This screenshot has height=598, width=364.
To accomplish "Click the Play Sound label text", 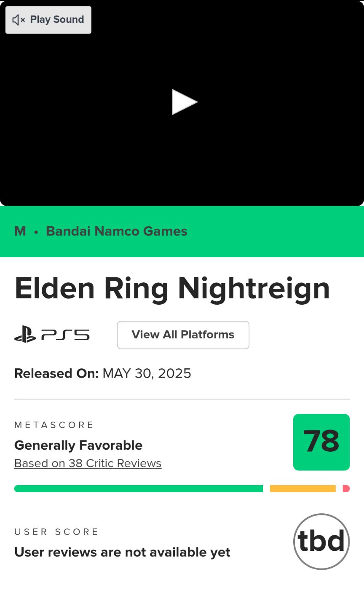I will [57, 20].
